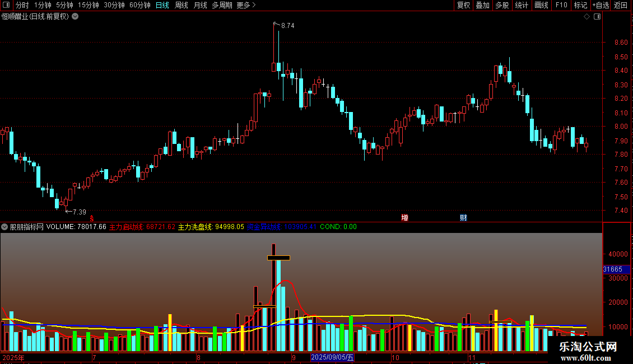Activate the 画线 drawing tool
Viewport: 633px width, 364px height.
(541, 5)
